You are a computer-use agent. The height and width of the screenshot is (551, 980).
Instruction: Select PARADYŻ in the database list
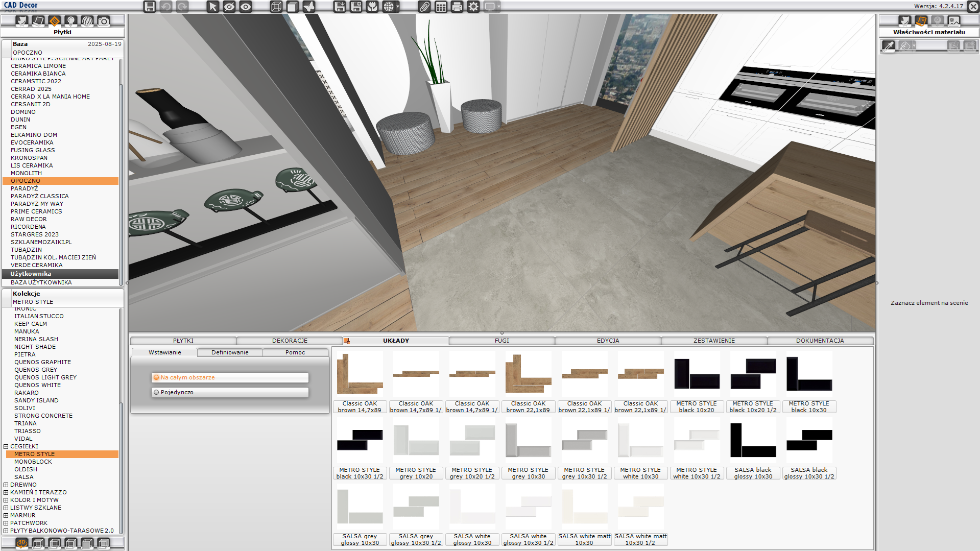pos(25,188)
